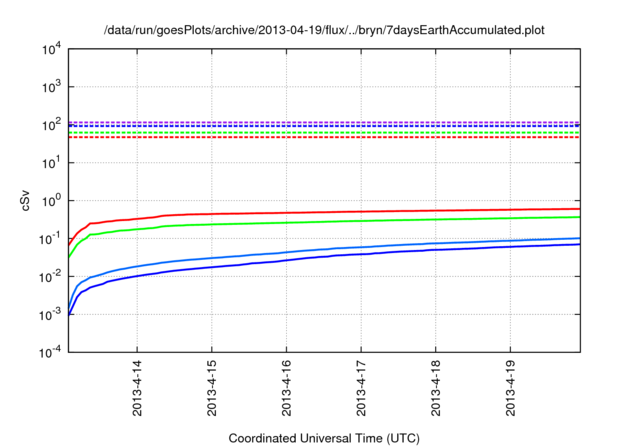Click the 10^1 y-axis tick label

coord(51,163)
